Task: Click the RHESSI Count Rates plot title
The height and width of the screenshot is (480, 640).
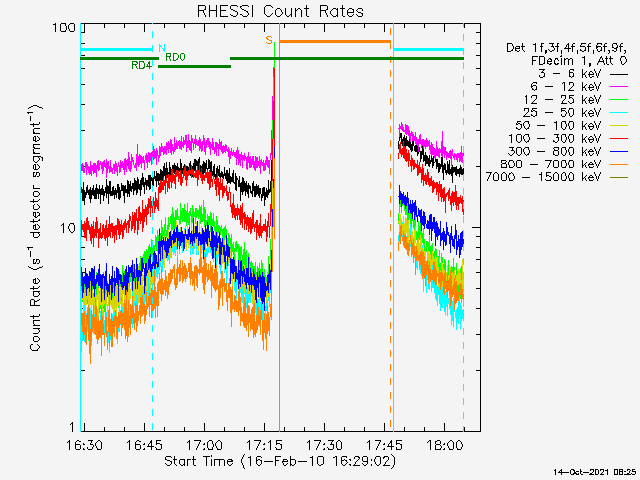Action: (x=280, y=11)
